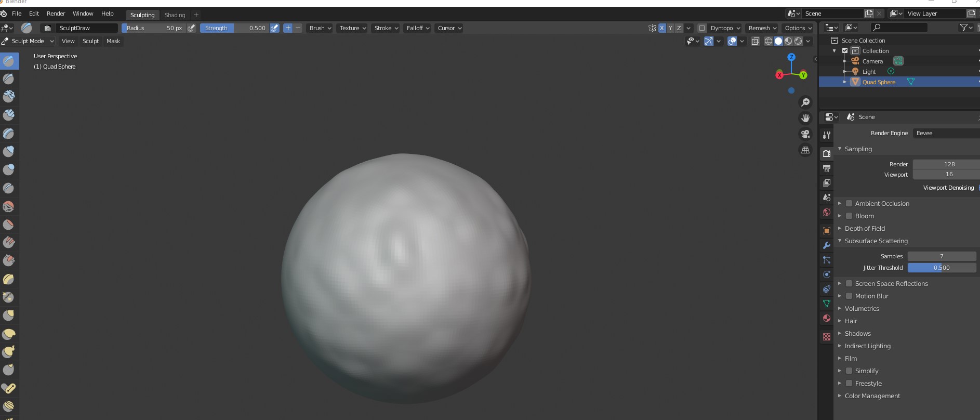Enable the Ambient Occlusion checkbox
Screen dimensions: 980x420
[x=849, y=204]
